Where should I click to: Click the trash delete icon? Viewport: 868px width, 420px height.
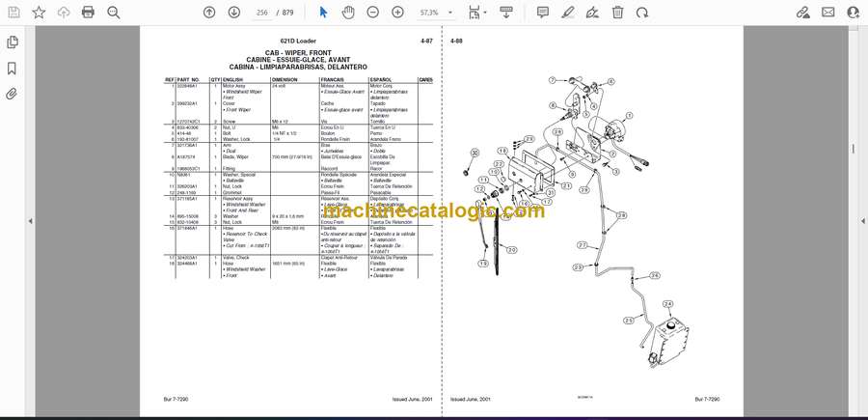(x=617, y=13)
